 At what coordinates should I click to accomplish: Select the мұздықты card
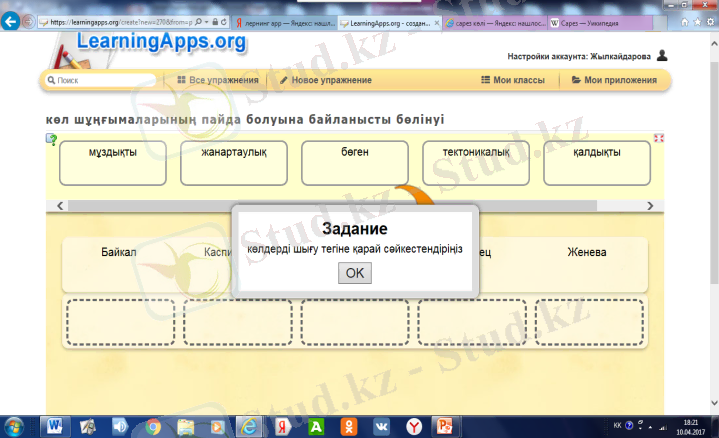click(99, 163)
